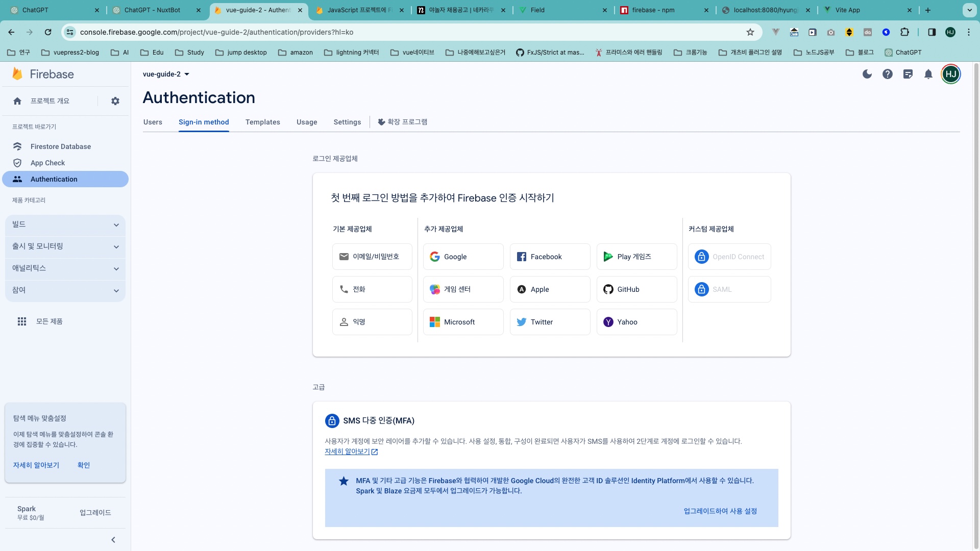Click the site info icon in address bar
The width and height of the screenshot is (980, 551).
click(x=70, y=32)
